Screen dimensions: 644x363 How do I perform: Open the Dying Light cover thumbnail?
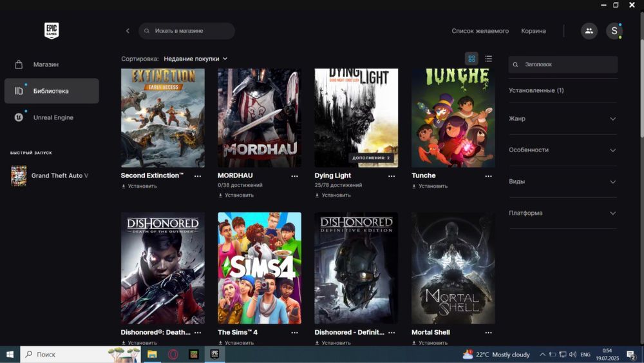tap(357, 118)
